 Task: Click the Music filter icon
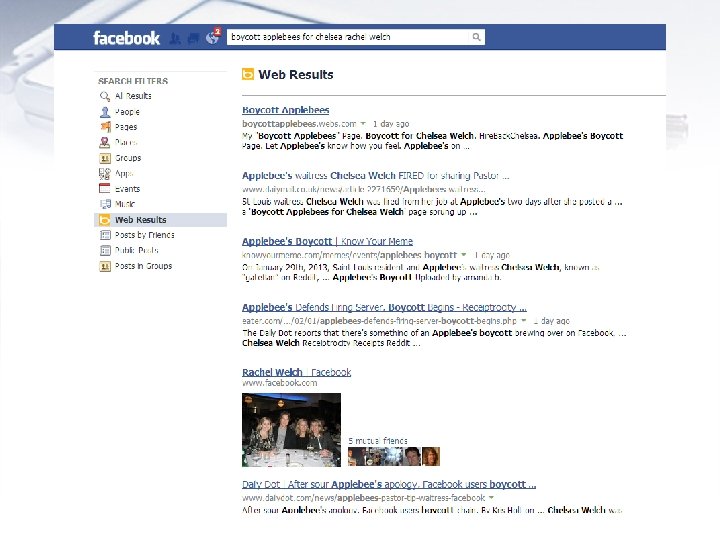click(105, 204)
